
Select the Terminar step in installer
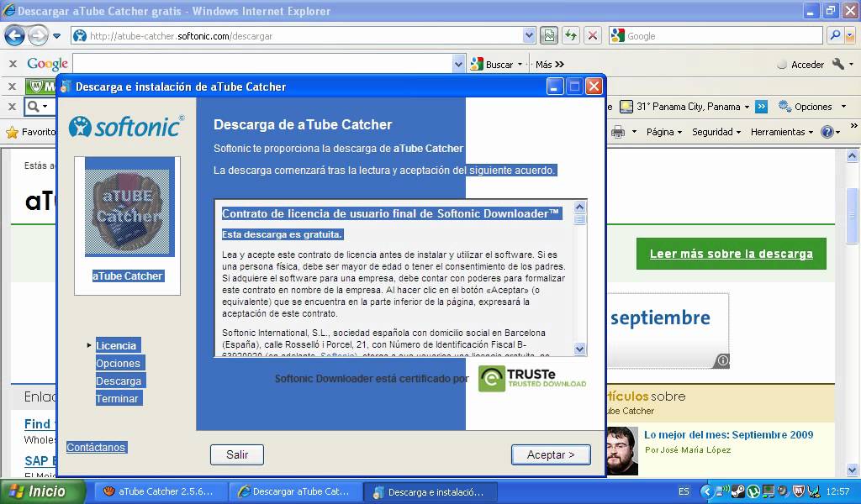(x=119, y=399)
